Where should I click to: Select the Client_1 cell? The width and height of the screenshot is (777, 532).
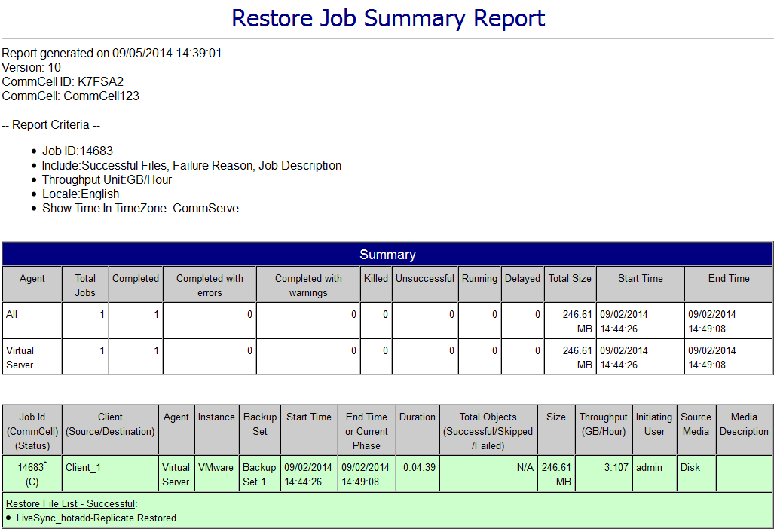pos(83,467)
